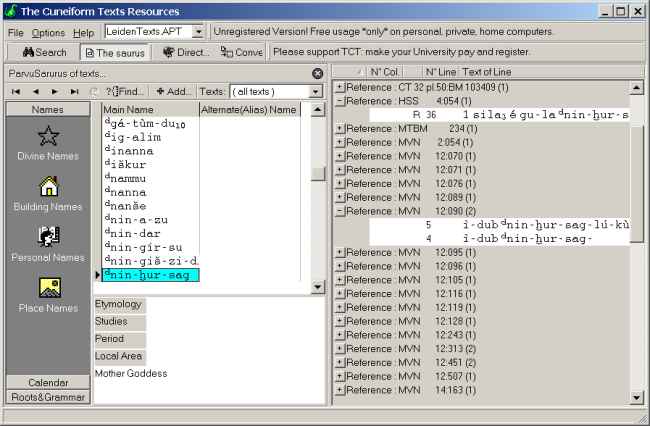Click the Find... button

coord(125,91)
